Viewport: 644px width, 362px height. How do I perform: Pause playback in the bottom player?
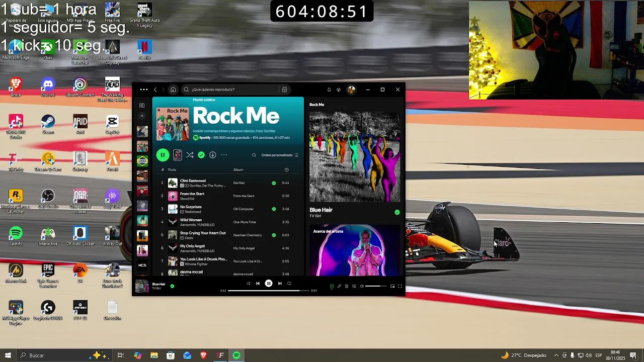click(x=269, y=284)
